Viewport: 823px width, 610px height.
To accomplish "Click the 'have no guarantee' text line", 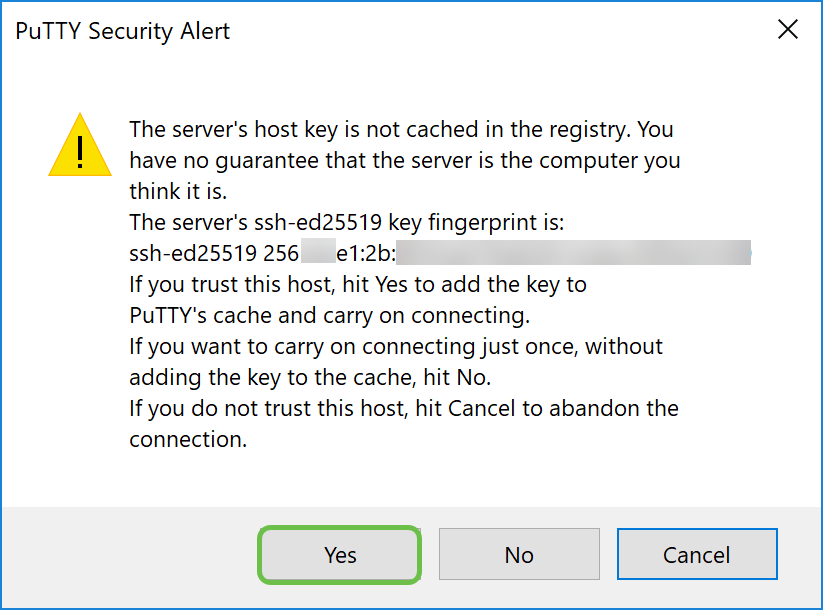I will click(x=405, y=161).
